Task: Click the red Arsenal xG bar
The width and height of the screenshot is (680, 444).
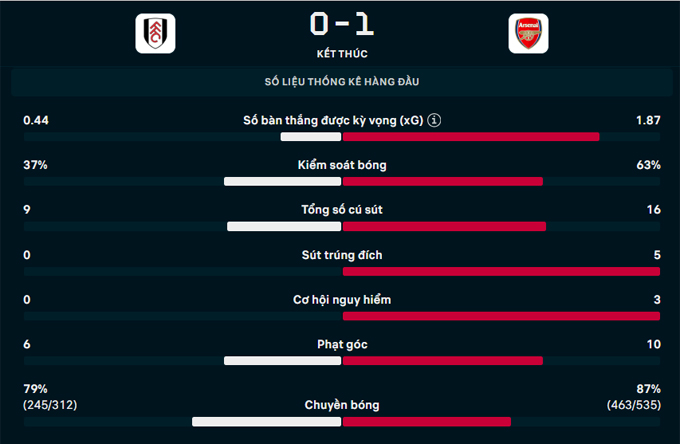Action: pos(471,137)
